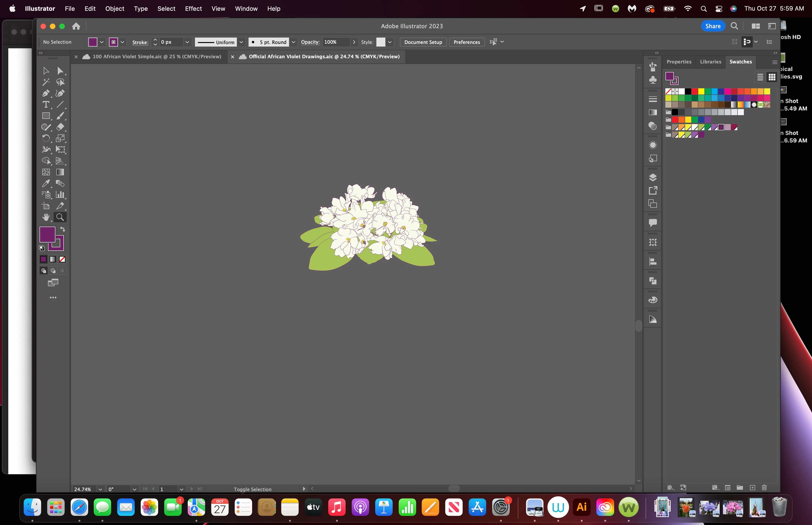Open the Effect menu
Viewport: 812px width, 525px height.
pos(193,8)
